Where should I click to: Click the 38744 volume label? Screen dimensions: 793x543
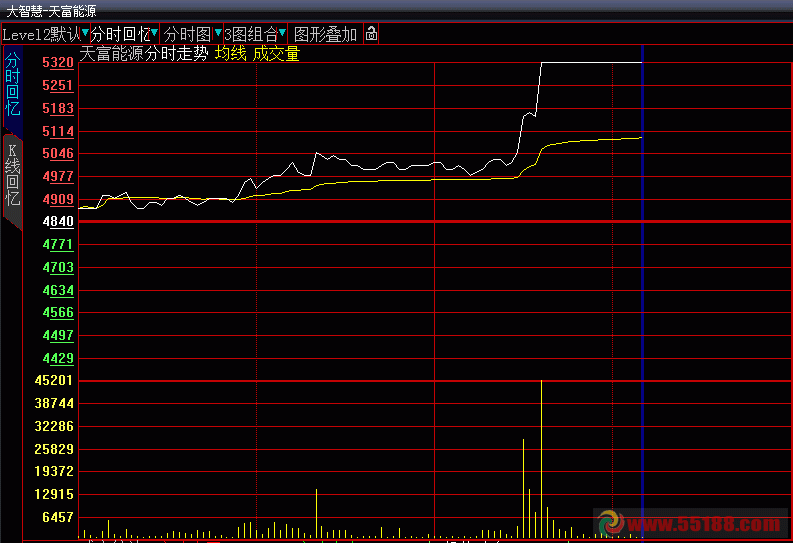click(54, 403)
